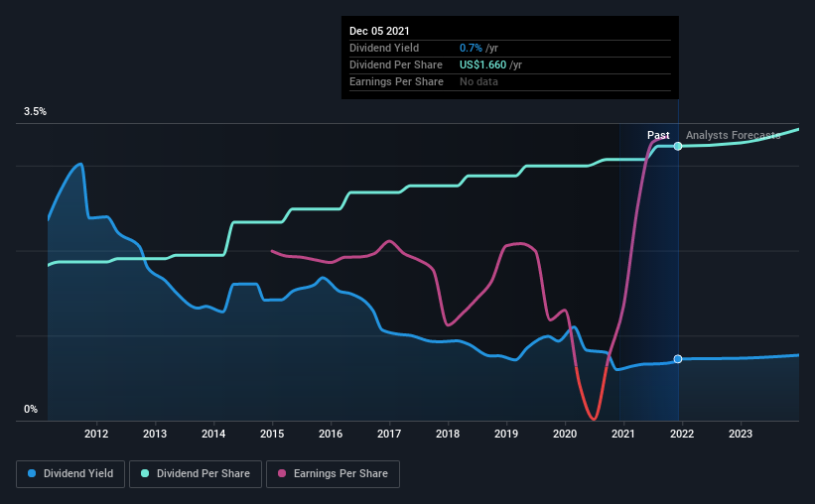Image resolution: width=815 pixels, height=504 pixels.
Task: Click the 2021 x-axis label
Action: [623, 434]
